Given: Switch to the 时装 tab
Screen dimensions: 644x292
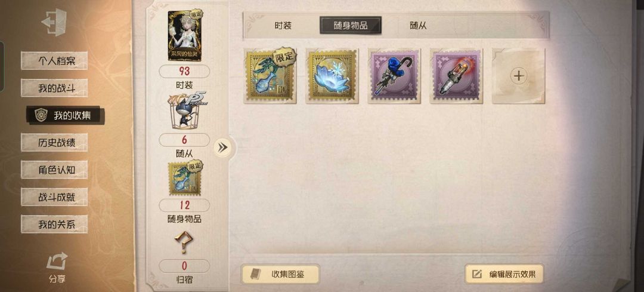Looking at the screenshot, I should tap(283, 26).
